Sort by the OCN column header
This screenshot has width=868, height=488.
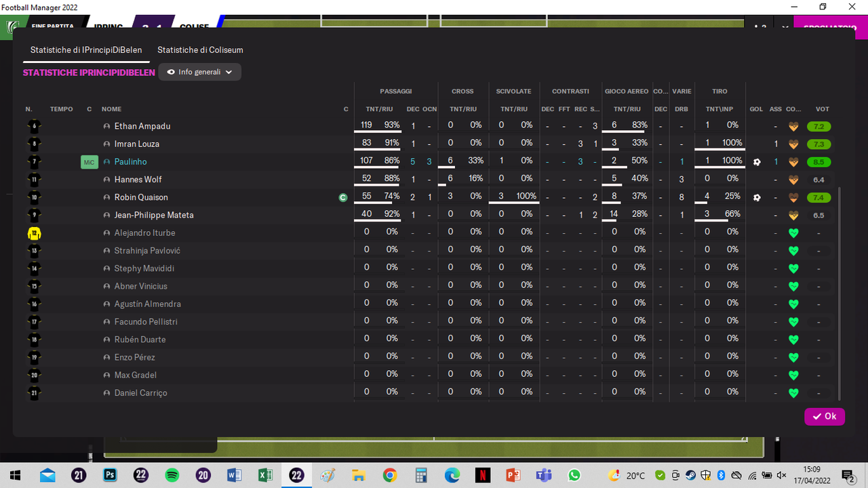point(429,109)
